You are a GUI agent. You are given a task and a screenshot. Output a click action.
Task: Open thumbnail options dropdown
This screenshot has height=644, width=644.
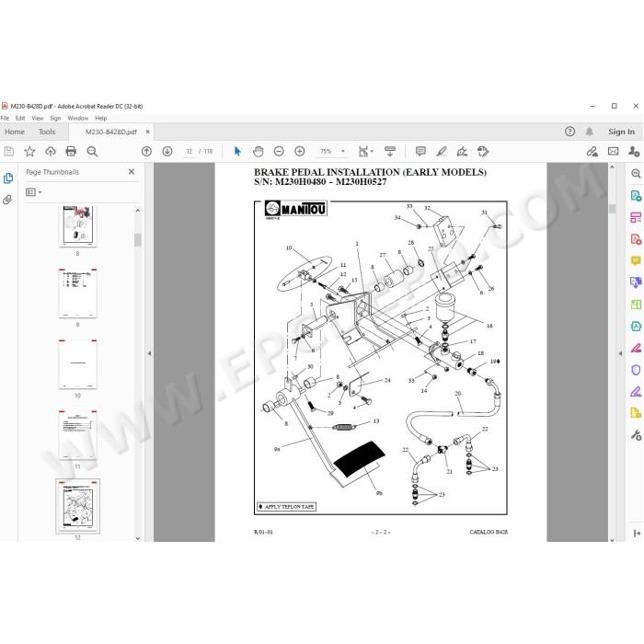34,192
